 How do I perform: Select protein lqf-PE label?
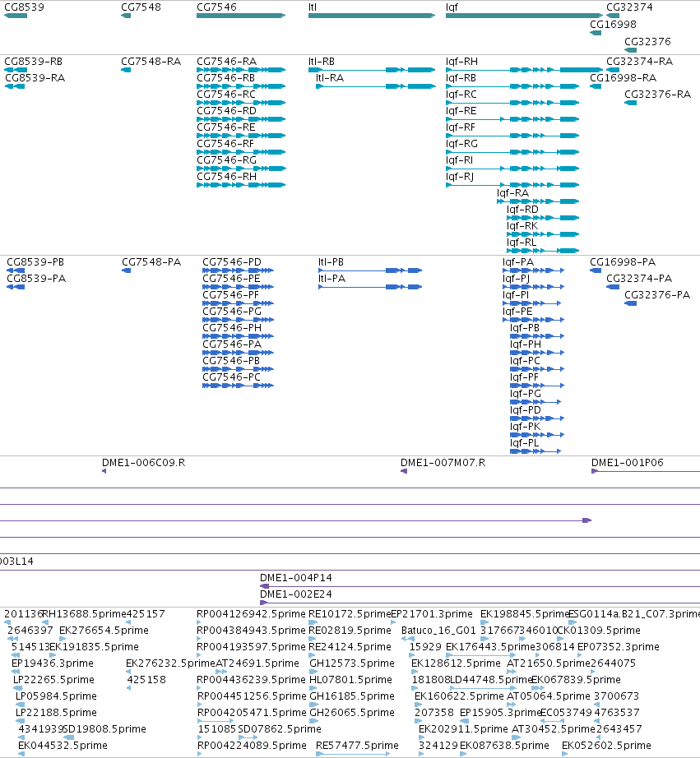coord(517,312)
